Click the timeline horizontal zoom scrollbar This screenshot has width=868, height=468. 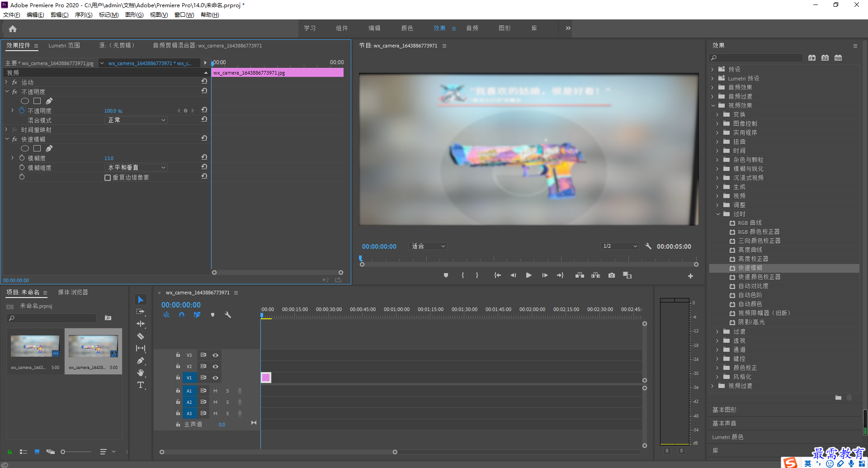[x=278, y=452]
